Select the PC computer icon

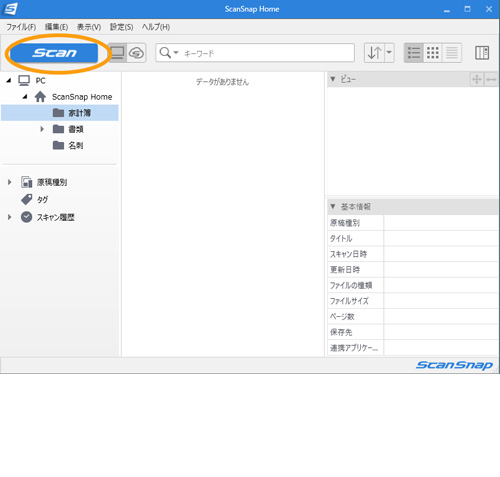pos(24,80)
